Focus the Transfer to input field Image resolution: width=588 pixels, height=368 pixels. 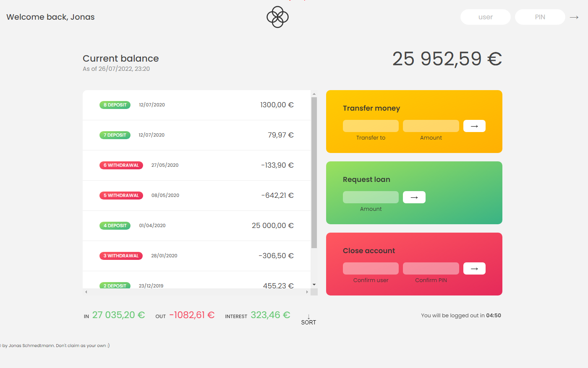pos(371,126)
